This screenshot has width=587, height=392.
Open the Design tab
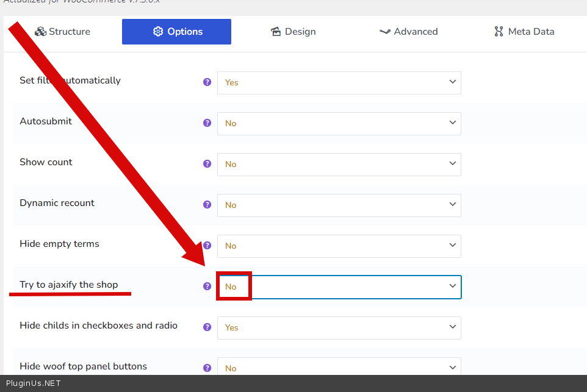pos(293,32)
